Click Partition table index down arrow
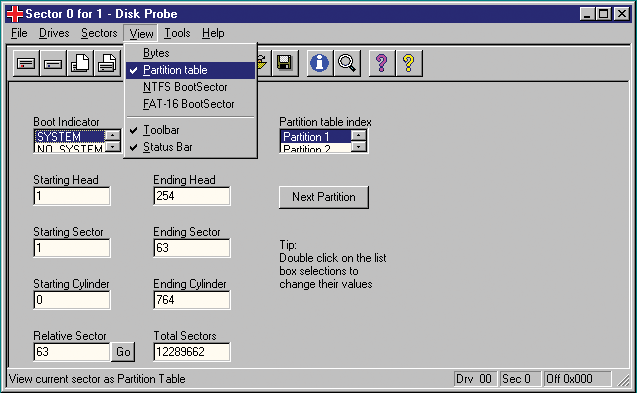Viewport: 637px width, 393px height. pos(359,147)
